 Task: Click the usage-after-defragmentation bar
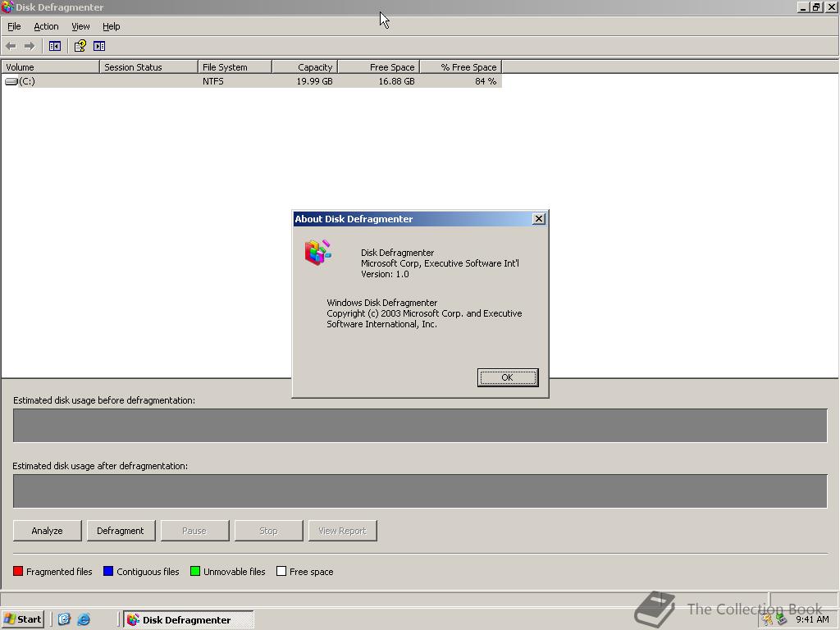click(420, 491)
